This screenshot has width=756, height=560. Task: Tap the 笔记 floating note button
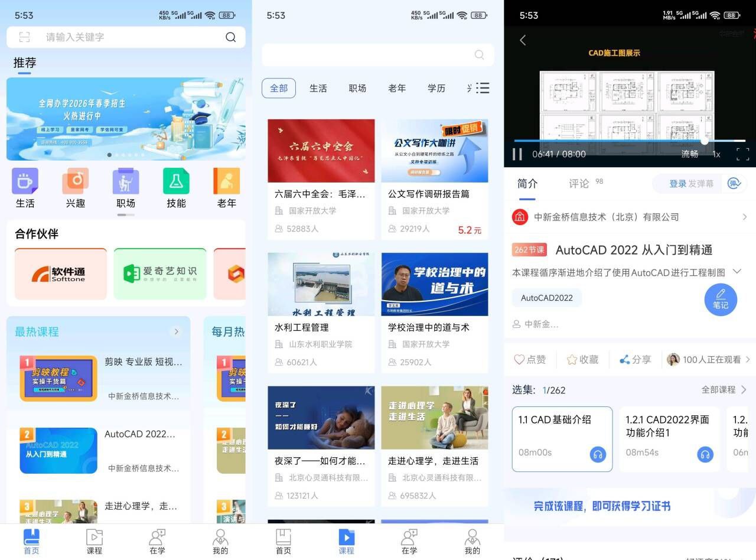(x=721, y=299)
